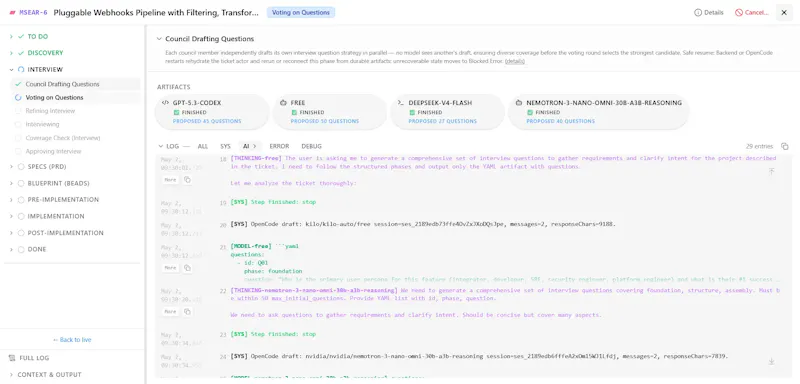Expand the DONE phase chevron
This screenshot has width=800, height=384.
coord(11,249)
